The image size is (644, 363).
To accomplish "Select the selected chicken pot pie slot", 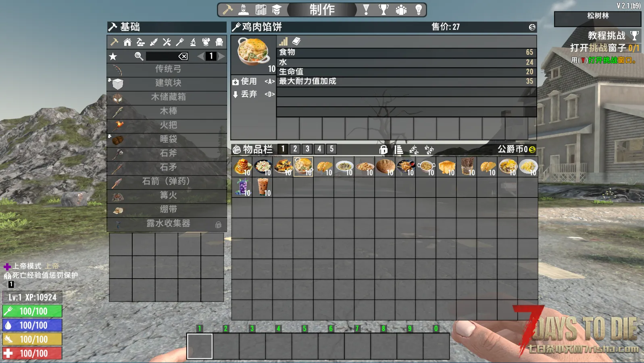I will click(x=303, y=166).
